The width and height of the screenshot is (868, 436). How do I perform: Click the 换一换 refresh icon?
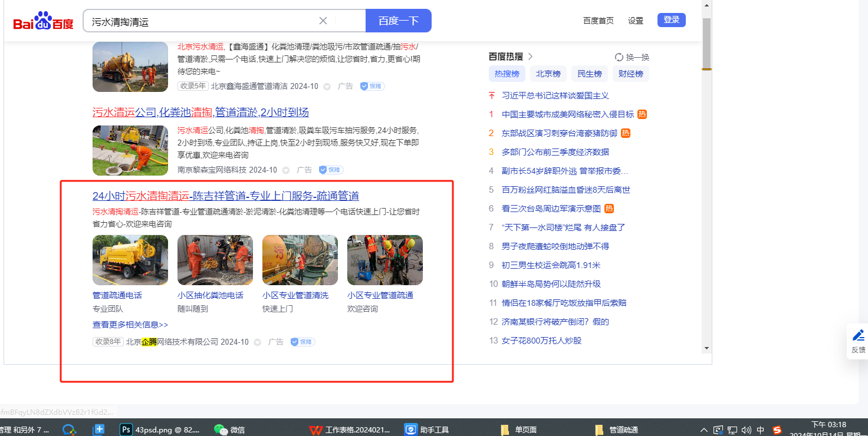(619, 57)
